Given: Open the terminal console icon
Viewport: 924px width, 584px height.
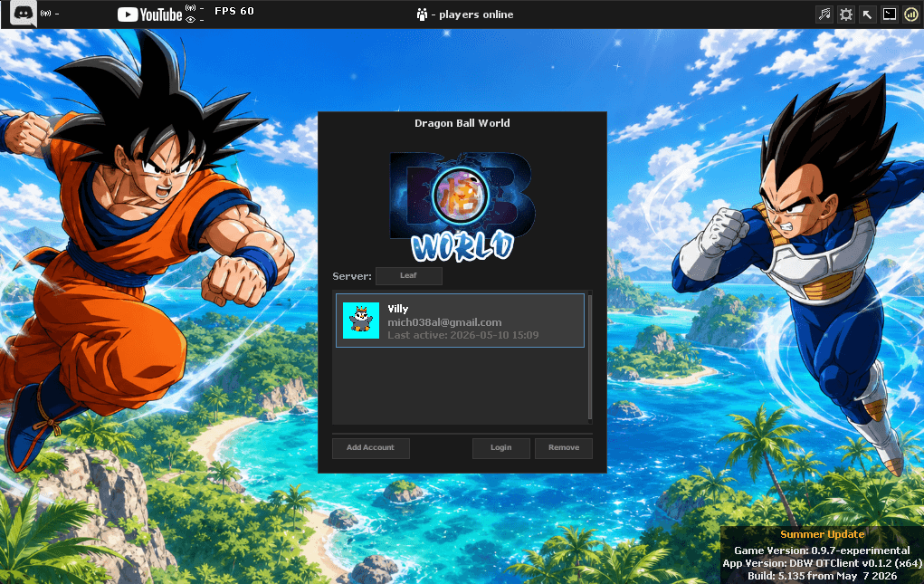Looking at the screenshot, I should 890,14.
